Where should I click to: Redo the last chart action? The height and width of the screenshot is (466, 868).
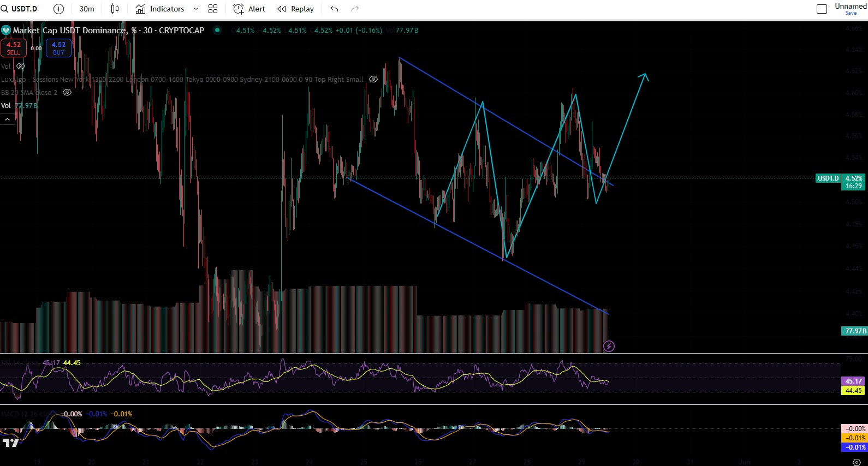tap(355, 9)
